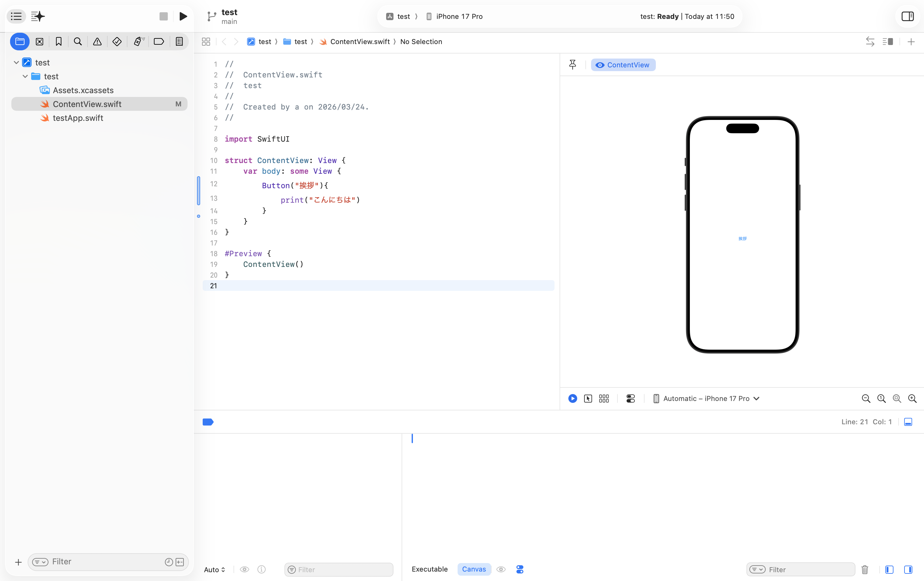This screenshot has width=924, height=581.
Task: Click the preview Variants grid icon
Action: (604, 398)
